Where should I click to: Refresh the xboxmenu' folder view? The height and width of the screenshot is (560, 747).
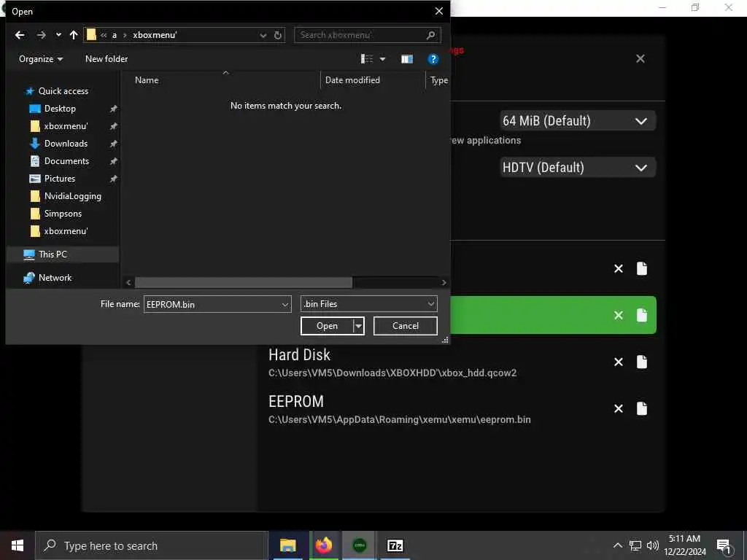click(278, 35)
